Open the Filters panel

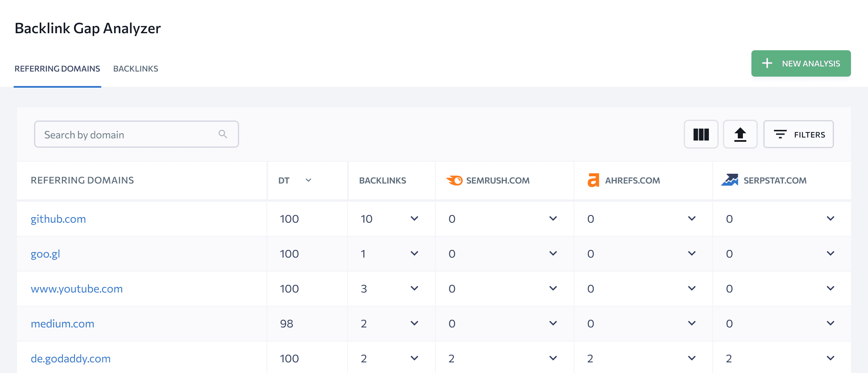(798, 135)
